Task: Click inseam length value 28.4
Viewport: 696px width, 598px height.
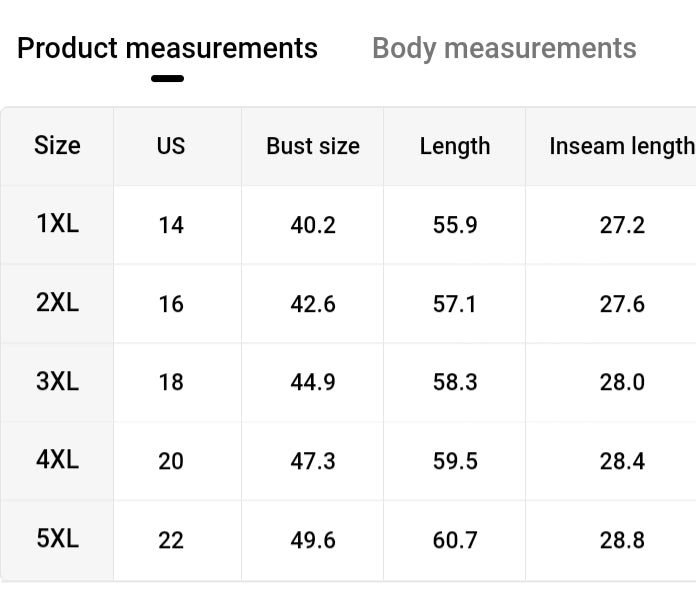Action: [622, 461]
